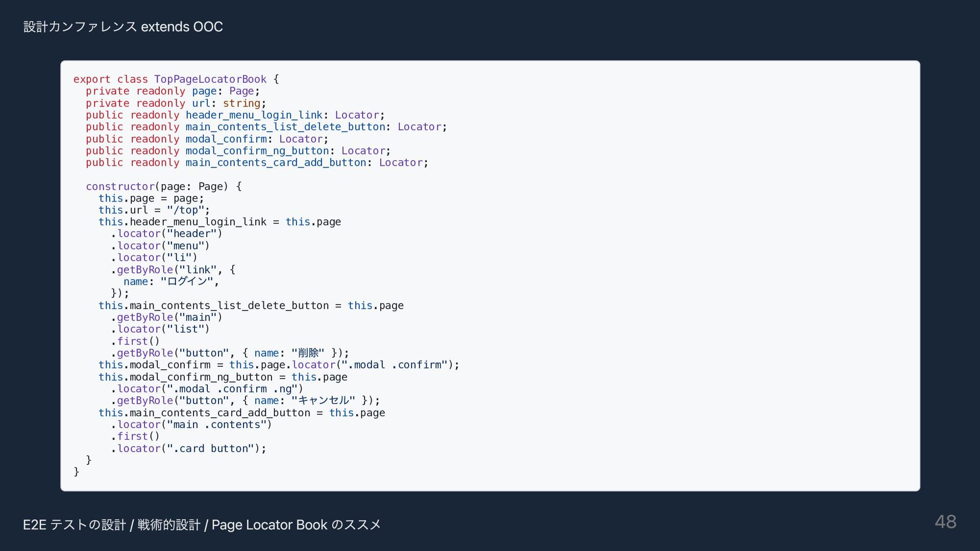Click the 'constructor' keyword in the code
The width and height of the screenshot is (980, 551).
pos(120,186)
